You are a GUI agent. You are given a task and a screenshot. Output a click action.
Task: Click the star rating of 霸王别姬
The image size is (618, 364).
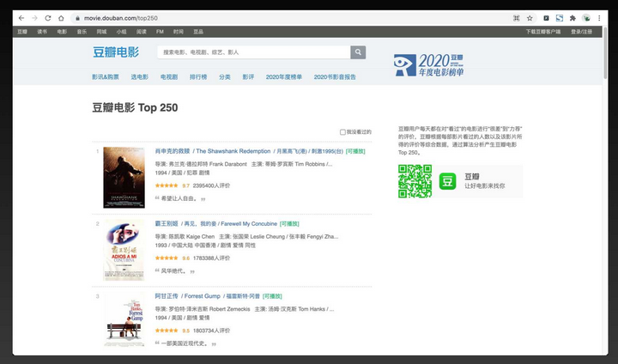click(x=167, y=258)
